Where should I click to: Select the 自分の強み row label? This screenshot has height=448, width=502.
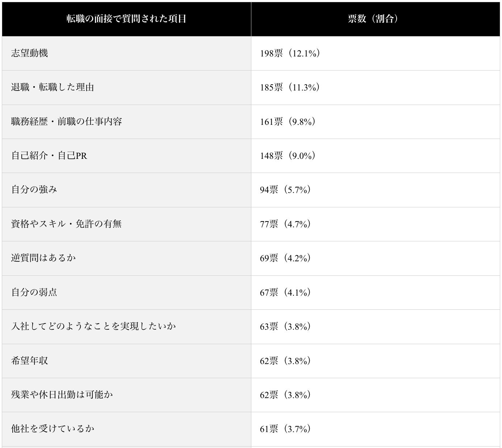pyautogui.click(x=34, y=190)
